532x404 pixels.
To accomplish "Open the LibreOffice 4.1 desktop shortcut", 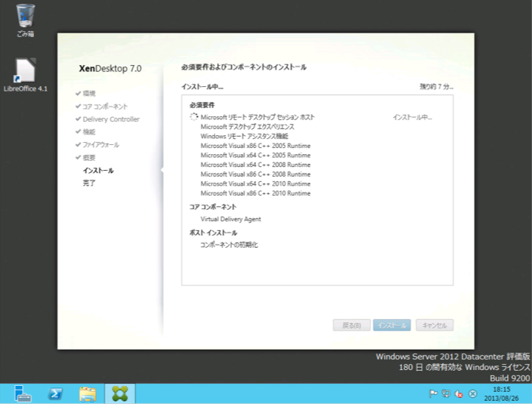I will (x=26, y=75).
